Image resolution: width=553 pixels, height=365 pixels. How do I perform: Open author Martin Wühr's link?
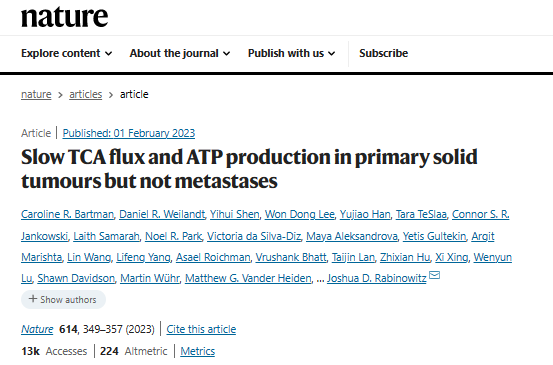(x=150, y=278)
